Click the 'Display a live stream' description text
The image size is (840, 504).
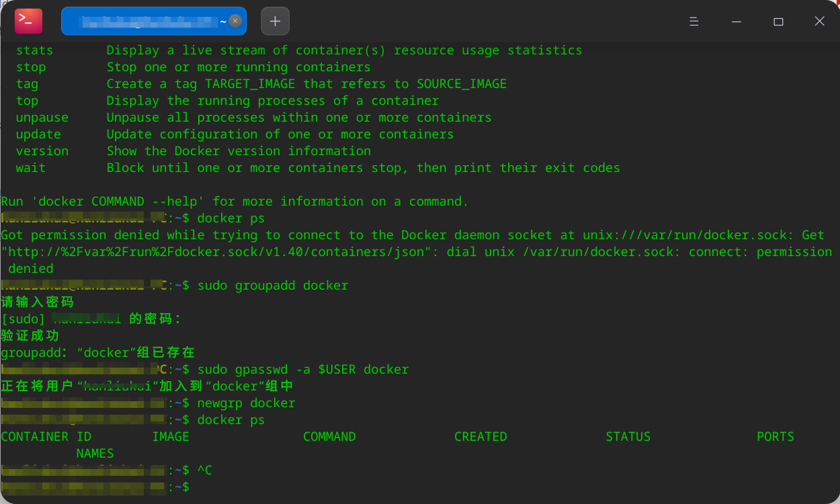tap(344, 50)
